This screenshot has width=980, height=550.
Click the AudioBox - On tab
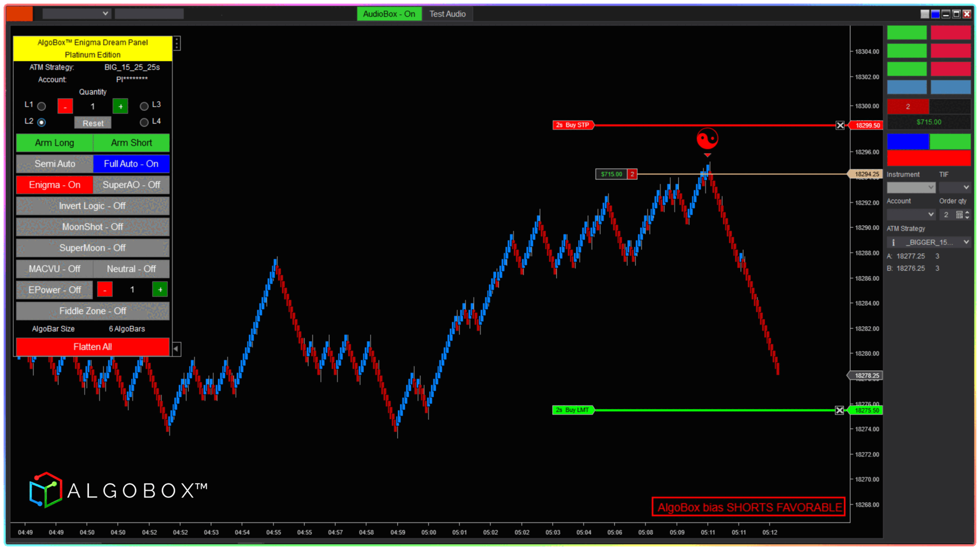point(389,14)
